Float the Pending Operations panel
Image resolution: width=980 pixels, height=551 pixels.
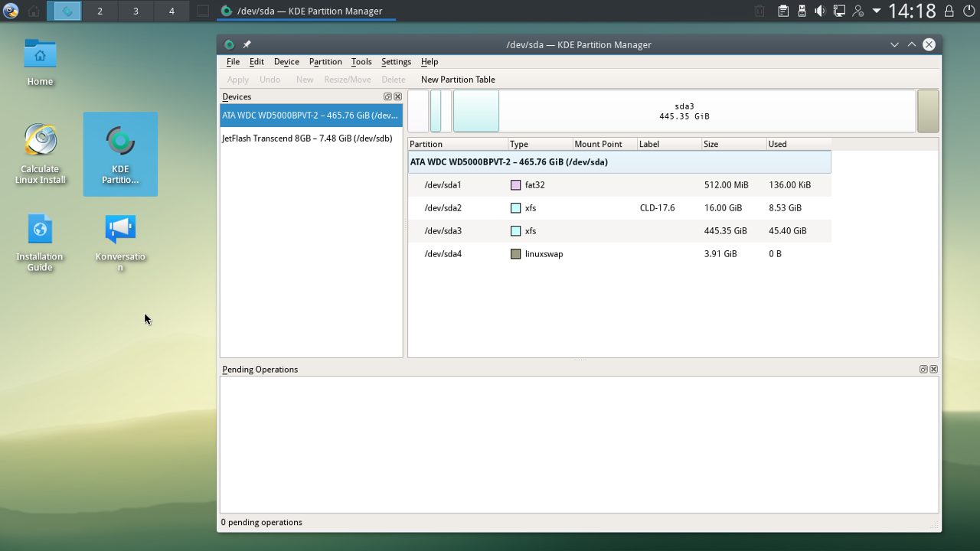click(923, 369)
